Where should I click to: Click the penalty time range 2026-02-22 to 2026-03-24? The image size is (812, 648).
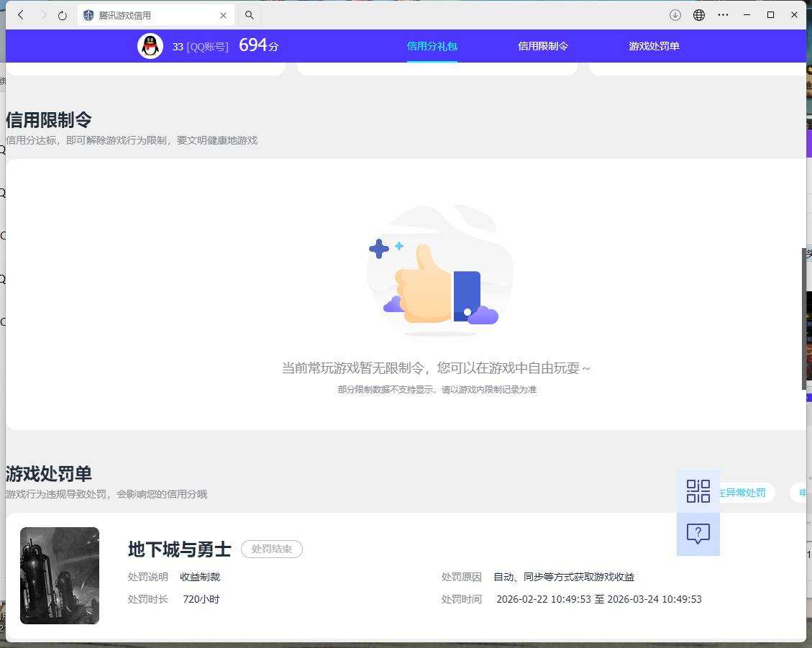598,599
